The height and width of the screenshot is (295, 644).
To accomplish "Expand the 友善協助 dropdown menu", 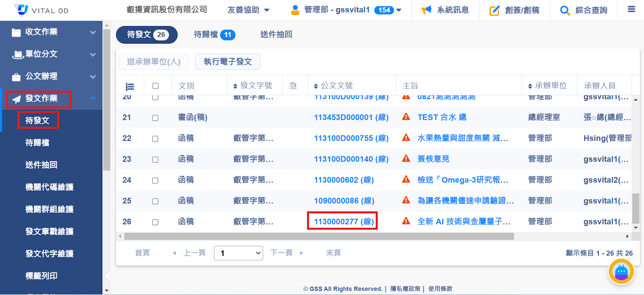I will click(x=248, y=10).
